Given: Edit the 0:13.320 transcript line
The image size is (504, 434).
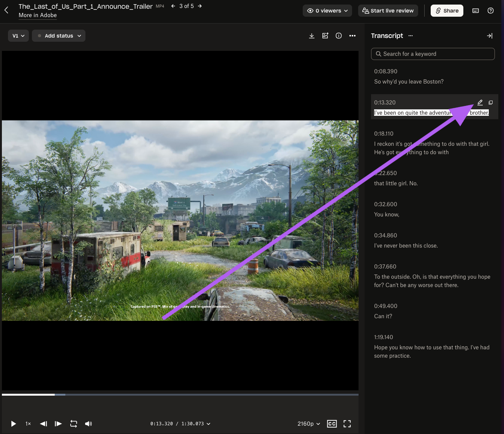Looking at the screenshot, I should point(480,103).
